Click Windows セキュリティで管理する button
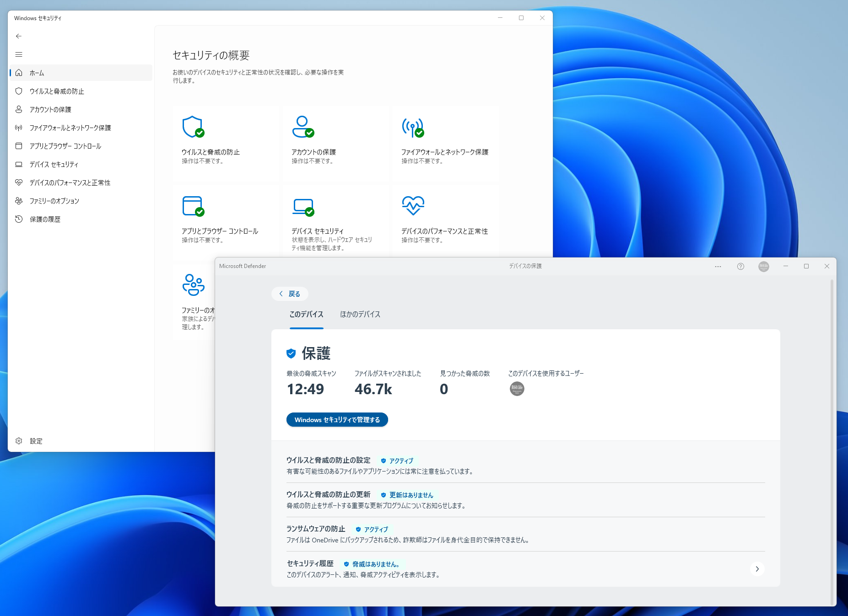The width and height of the screenshot is (848, 616). [337, 419]
